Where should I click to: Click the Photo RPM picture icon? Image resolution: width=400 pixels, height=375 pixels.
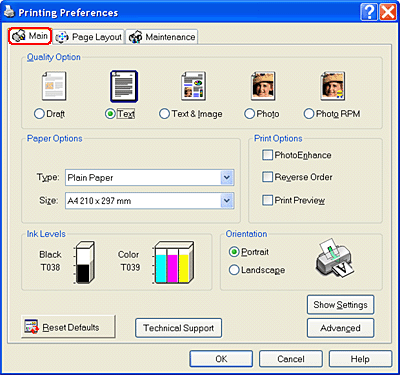(x=333, y=86)
